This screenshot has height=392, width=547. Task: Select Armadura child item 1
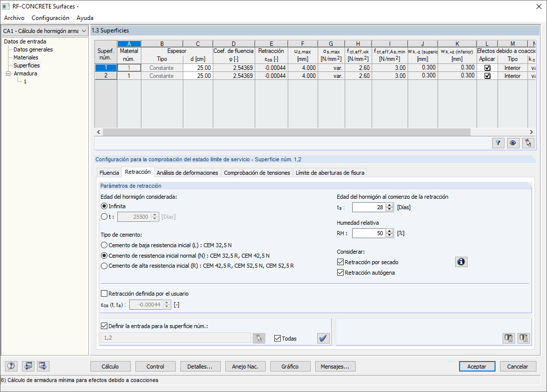[x=25, y=81]
